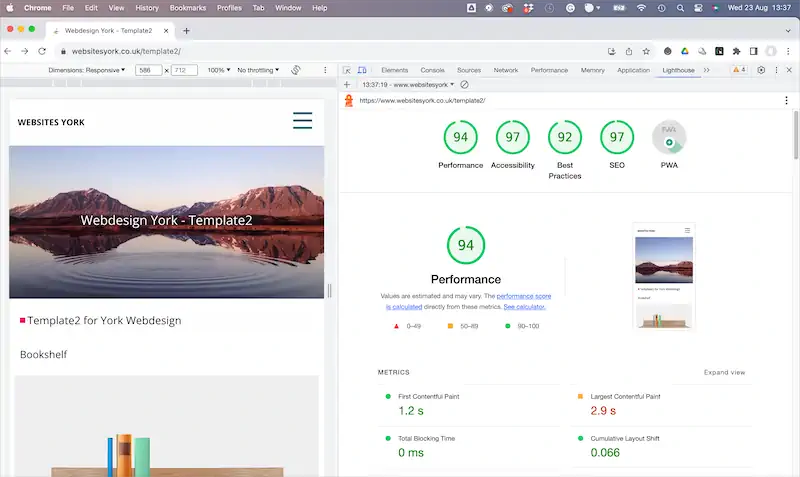Screen dimensions: 800x477
Task: Open the tab search chevron
Action: point(788,31)
